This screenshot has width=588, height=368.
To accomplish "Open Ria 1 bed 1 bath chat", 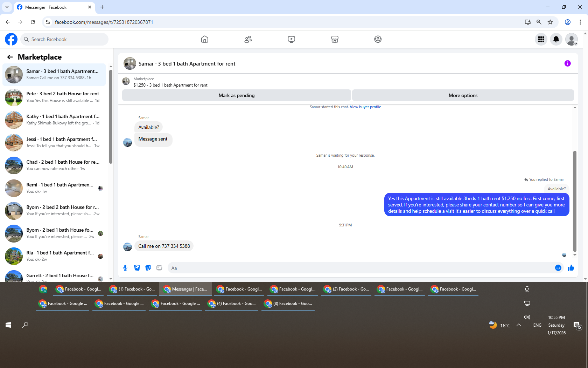I will (x=54, y=256).
